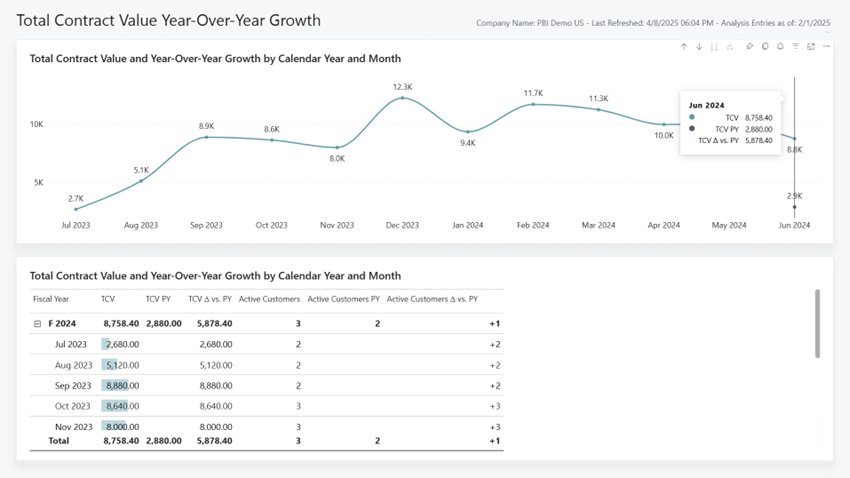The width and height of the screenshot is (850, 478).
Task: Sort by Active Customers PY header
Action: pyautogui.click(x=344, y=299)
